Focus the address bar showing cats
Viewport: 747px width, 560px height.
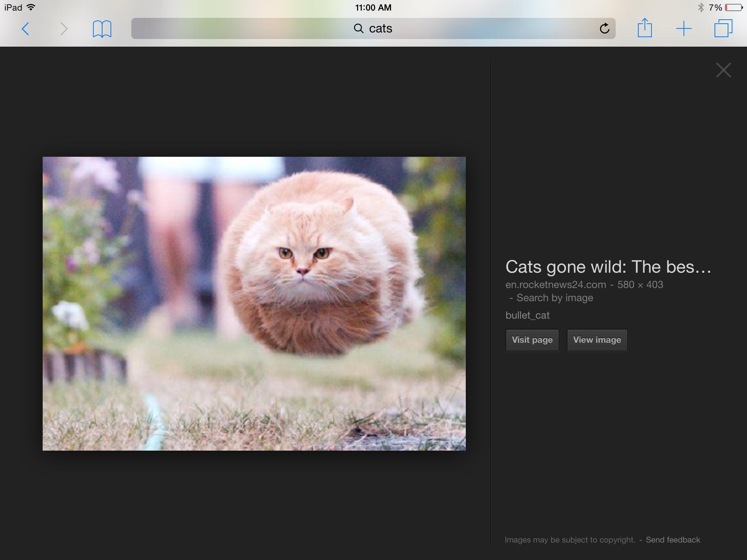point(373,28)
